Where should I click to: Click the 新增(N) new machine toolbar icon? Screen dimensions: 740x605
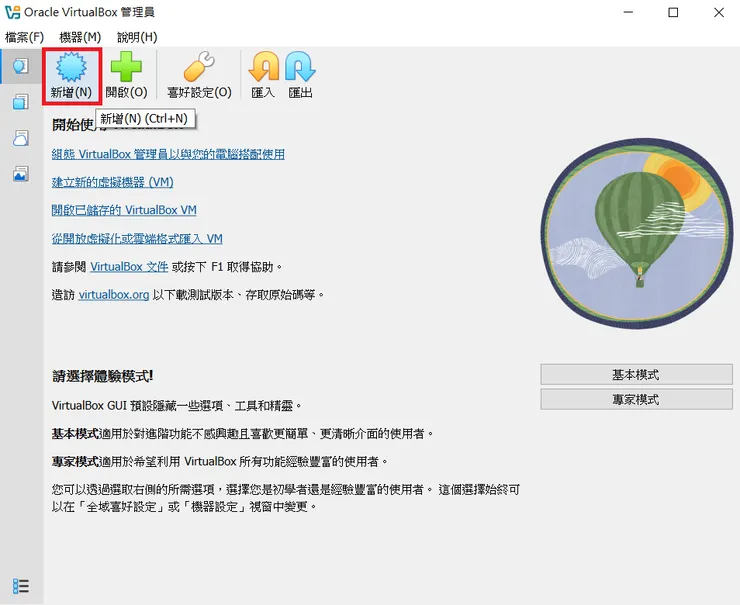click(x=71, y=76)
